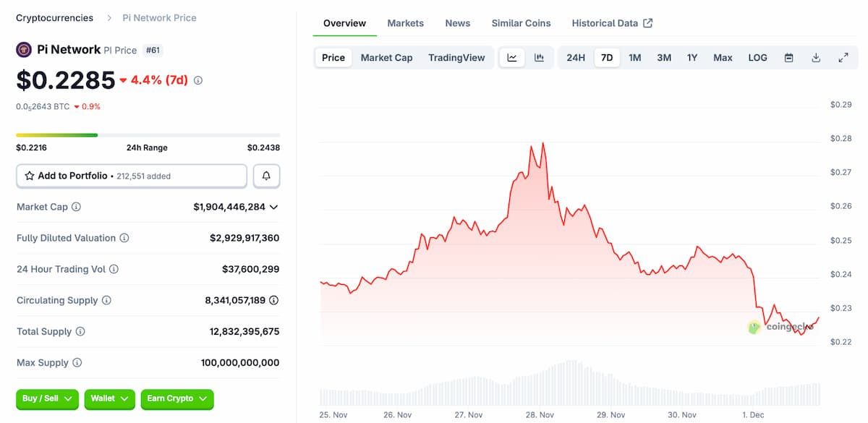Open the Buy / Sell dropdown
This screenshot has height=423, width=868.
click(47, 399)
